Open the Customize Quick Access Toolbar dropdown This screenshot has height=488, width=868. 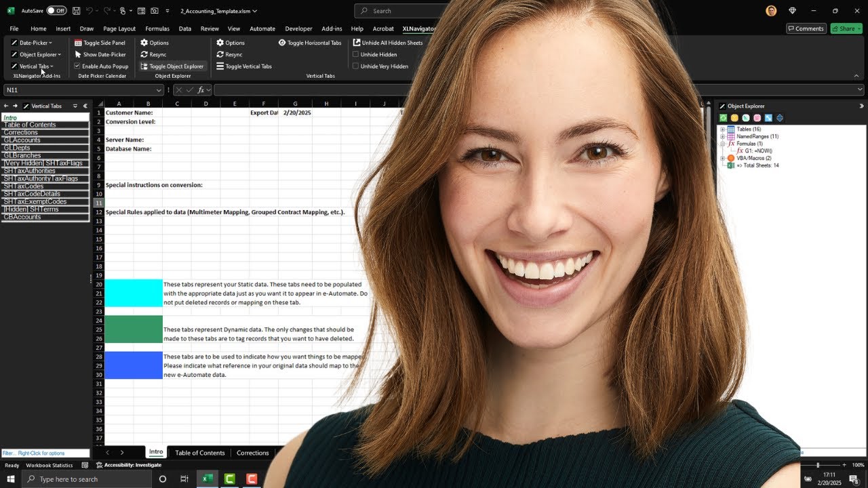point(167,11)
